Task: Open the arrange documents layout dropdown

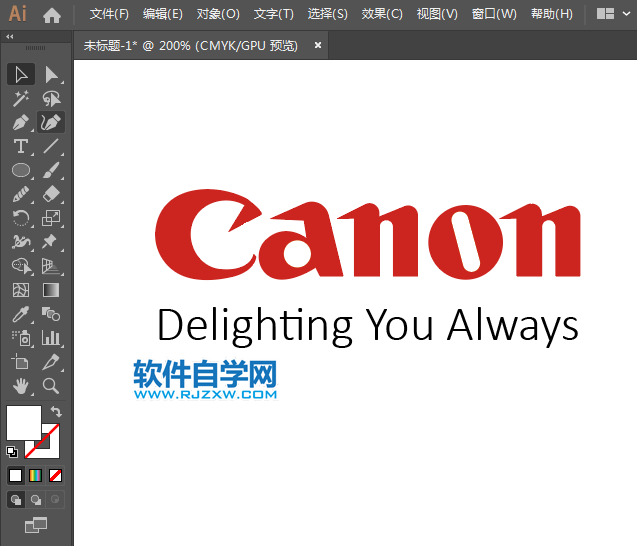Action: (x=613, y=14)
